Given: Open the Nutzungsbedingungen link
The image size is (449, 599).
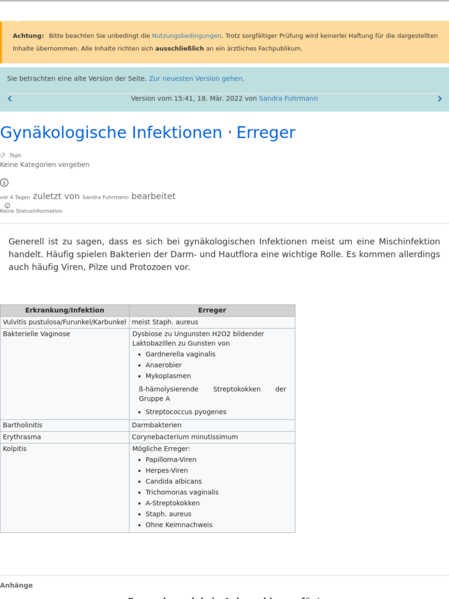Looking at the screenshot, I should click(186, 36).
